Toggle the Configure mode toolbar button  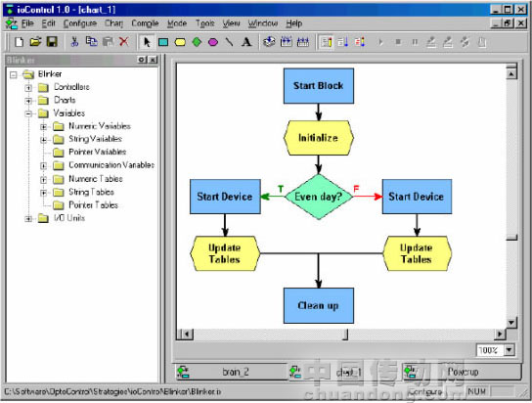click(x=327, y=42)
